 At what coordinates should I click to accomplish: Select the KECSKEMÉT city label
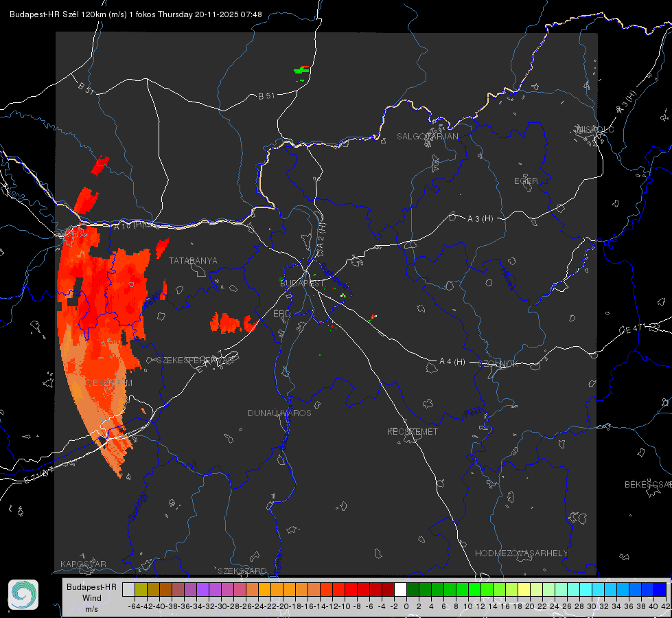click(x=413, y=431)
